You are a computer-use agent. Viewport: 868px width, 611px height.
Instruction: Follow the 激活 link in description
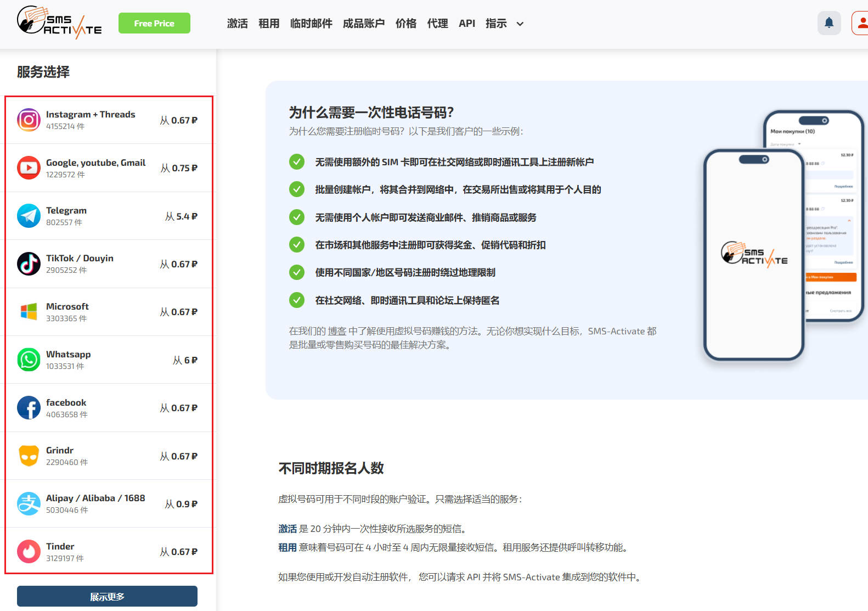point(288,529)
